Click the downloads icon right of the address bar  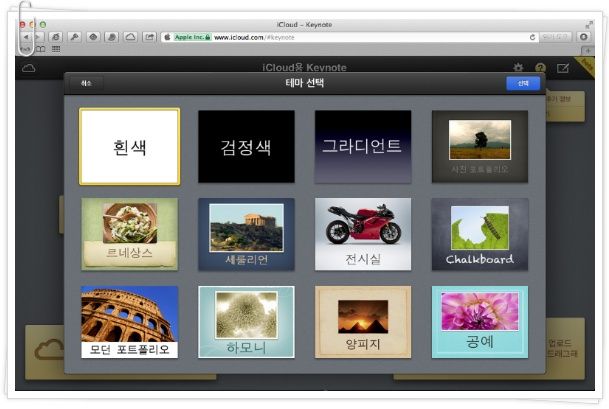[583, 37]
